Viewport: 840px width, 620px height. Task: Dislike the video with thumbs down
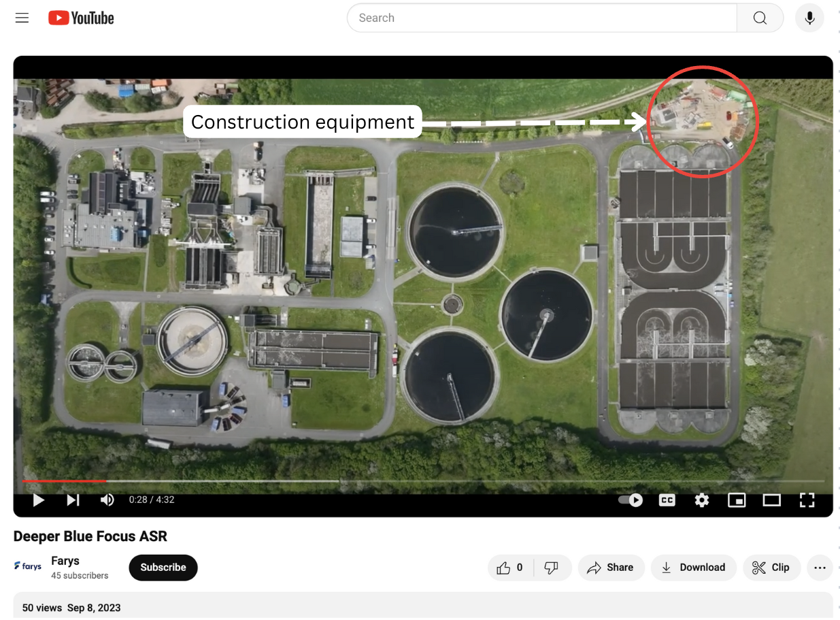point(552,568)
